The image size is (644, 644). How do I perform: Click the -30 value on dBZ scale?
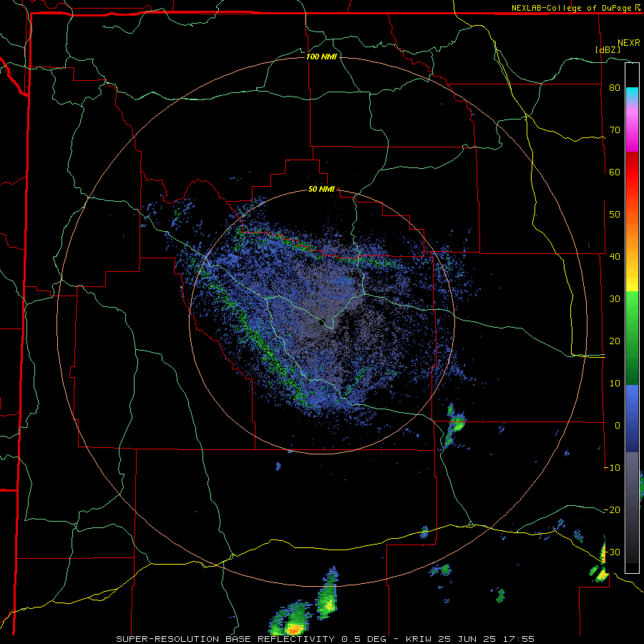[612, 552]
